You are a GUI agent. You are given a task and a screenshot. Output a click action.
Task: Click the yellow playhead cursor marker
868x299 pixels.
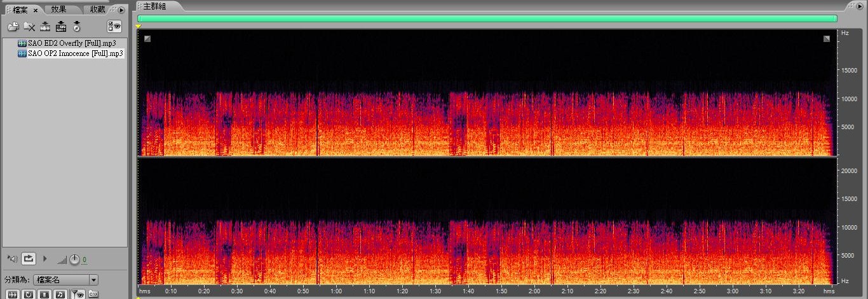(139, 26)
